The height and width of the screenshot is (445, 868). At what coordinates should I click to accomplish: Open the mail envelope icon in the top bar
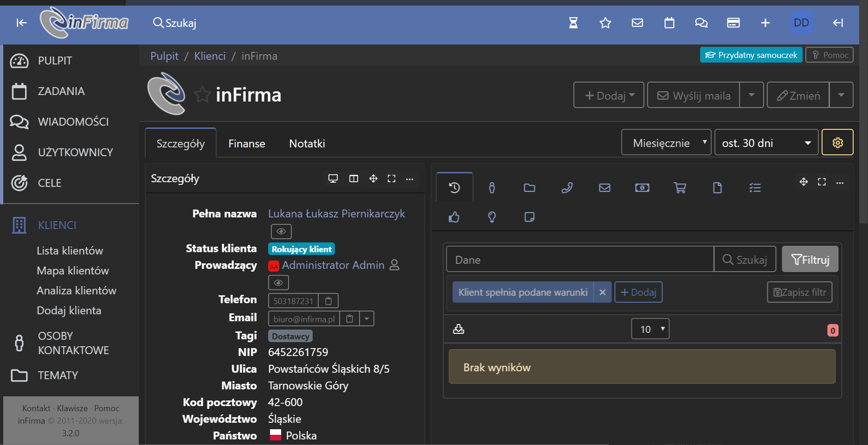click(x=637, y=23)
